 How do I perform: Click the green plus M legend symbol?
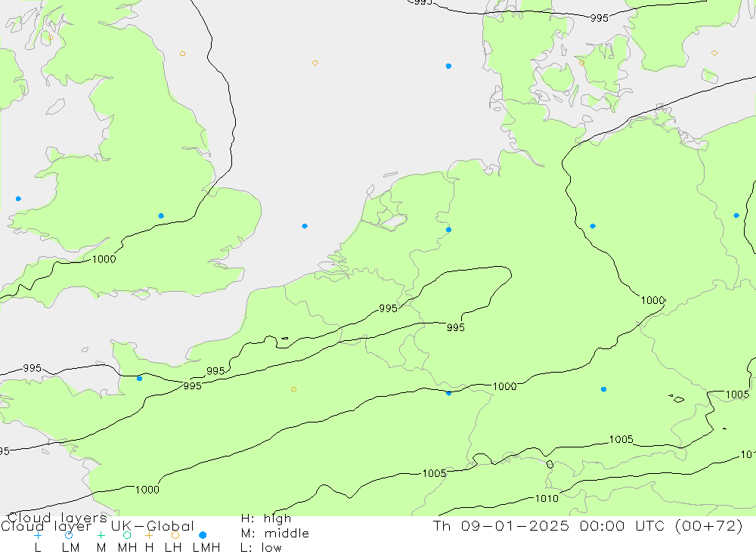pyautogui.click(x=101, y=535)
